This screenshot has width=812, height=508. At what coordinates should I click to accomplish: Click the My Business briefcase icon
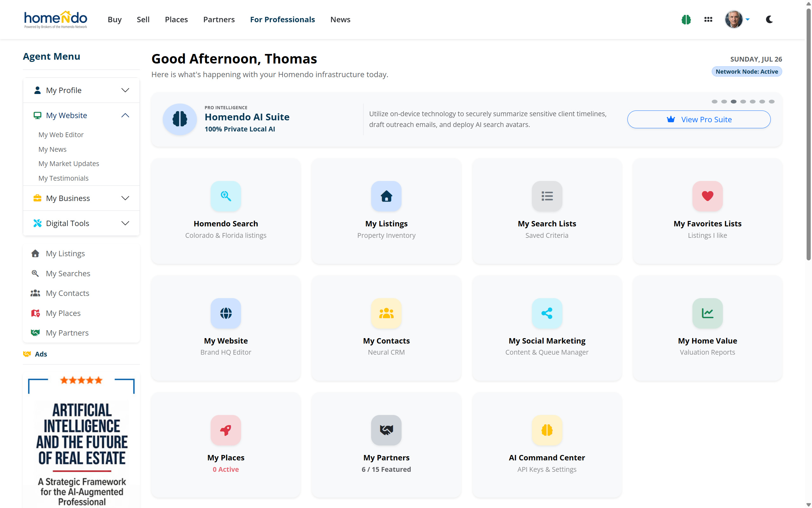coord(37,198)
